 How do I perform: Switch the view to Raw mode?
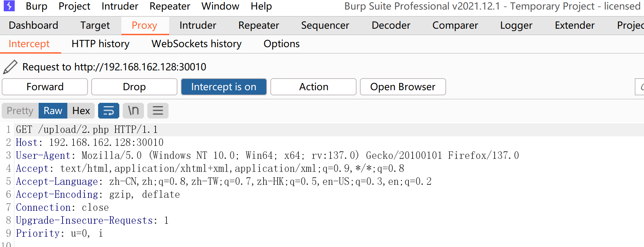53,111
